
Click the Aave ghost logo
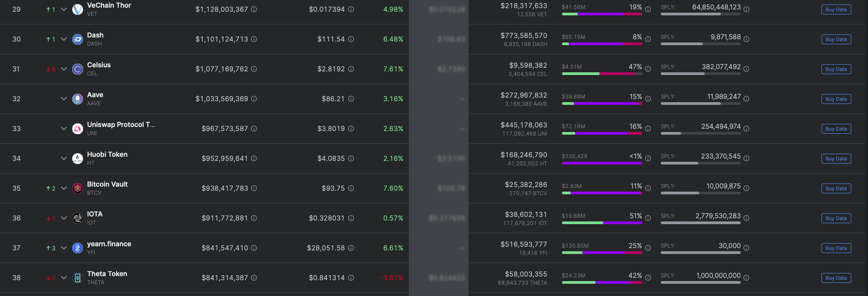[78, 99]
